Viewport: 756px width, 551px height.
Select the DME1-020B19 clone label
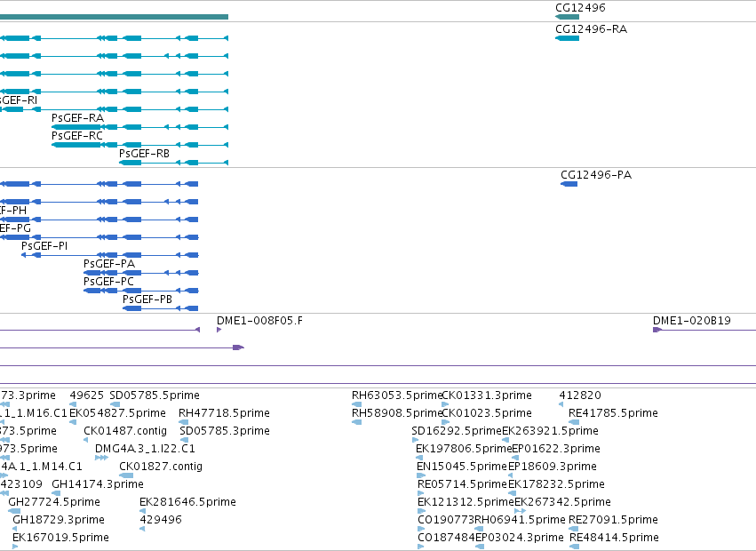pos(692,320)
